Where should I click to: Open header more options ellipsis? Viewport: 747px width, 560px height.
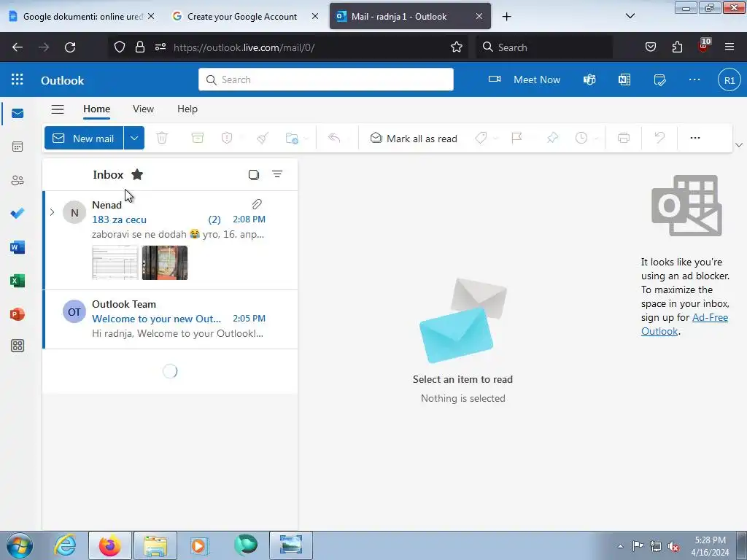pos(694,79)
